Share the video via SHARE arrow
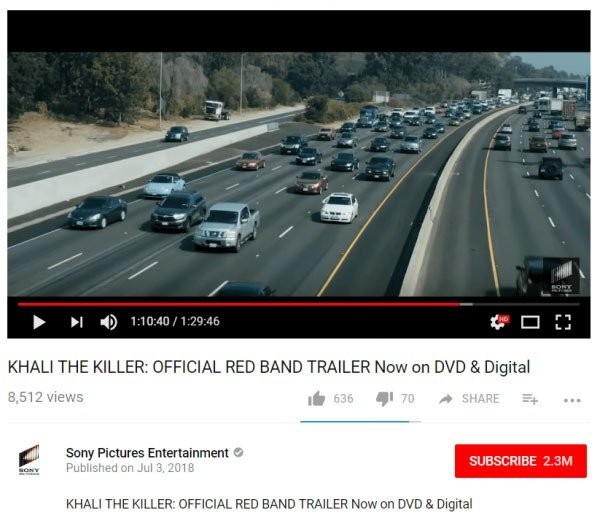The height and width of the screenshot is (518, 600). pyautogui.click(x=469, y=399)
